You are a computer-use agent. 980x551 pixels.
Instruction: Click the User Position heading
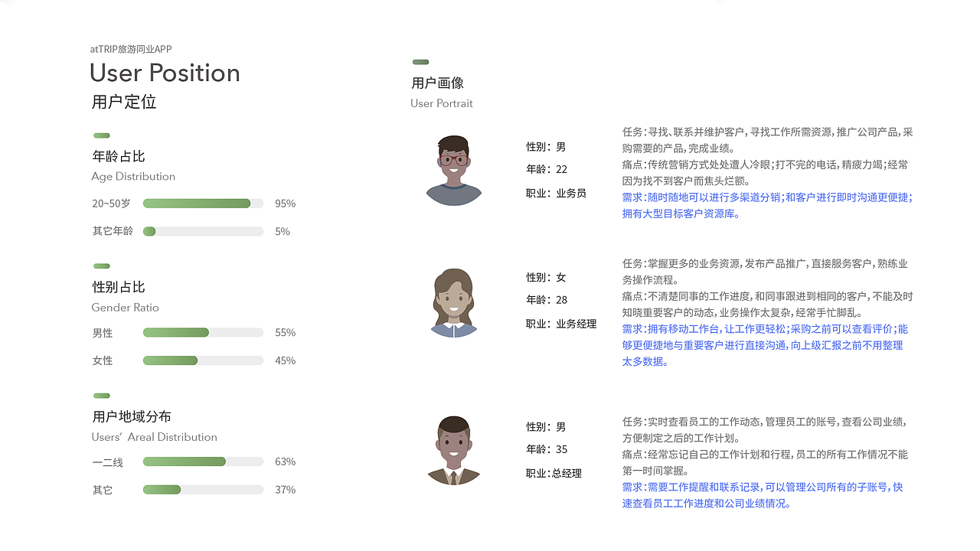coord(165,73)
